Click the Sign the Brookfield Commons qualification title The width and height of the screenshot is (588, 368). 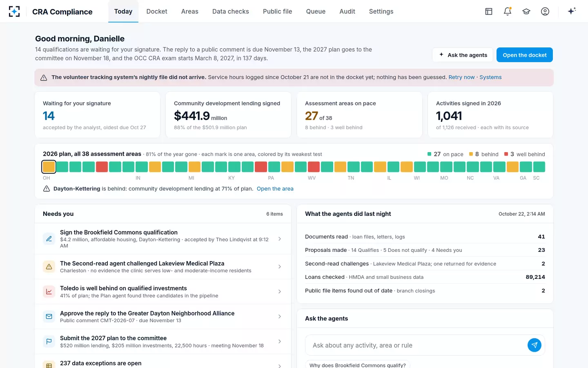119,232
